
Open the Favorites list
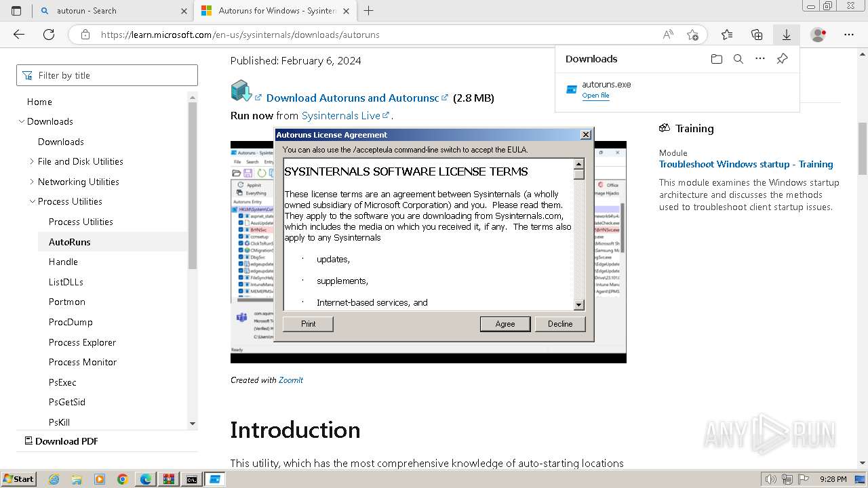(x=727, y=35)
